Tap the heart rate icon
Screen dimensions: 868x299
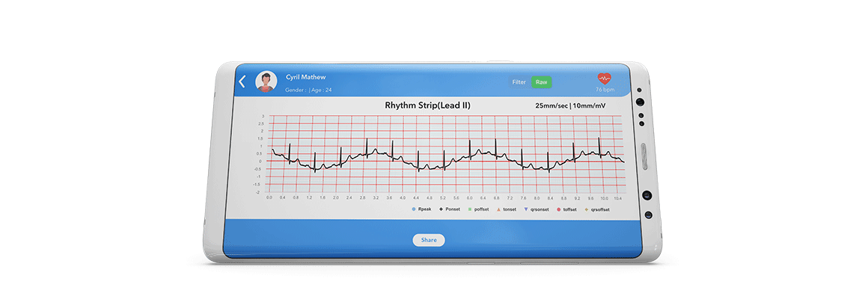pyautogui.click(x=605, y=78)
